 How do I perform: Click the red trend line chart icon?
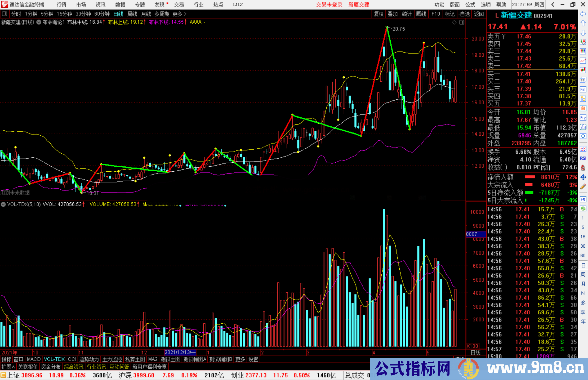tap(583, 61)
